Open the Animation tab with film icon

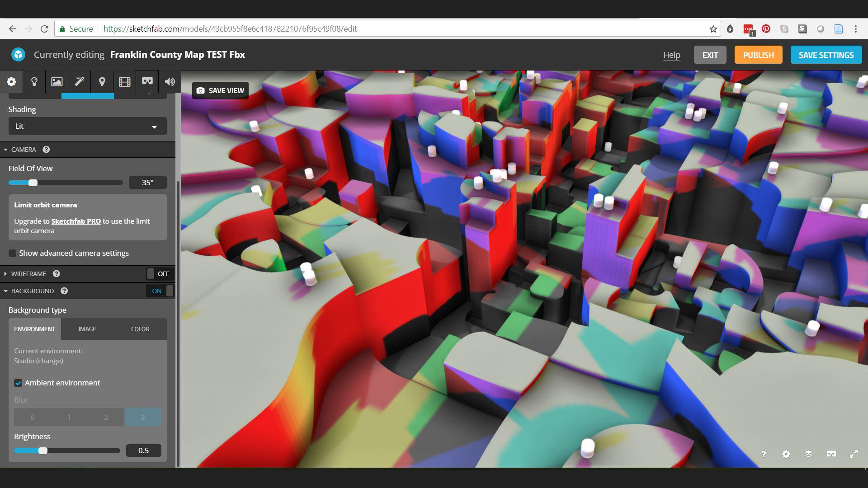[125, 82]
